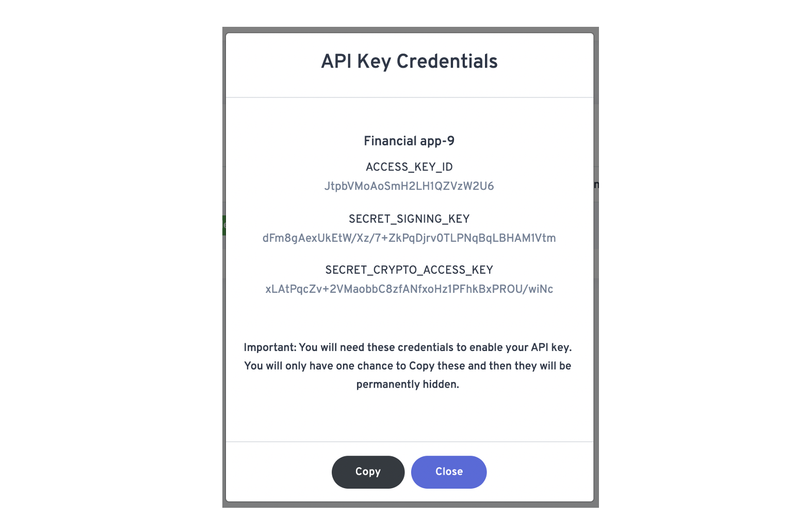Image resolution: width=811 pixels, height=532 pixels.
Task: Click the empty footer area beside Close button
Action: [x=539, y=472]
